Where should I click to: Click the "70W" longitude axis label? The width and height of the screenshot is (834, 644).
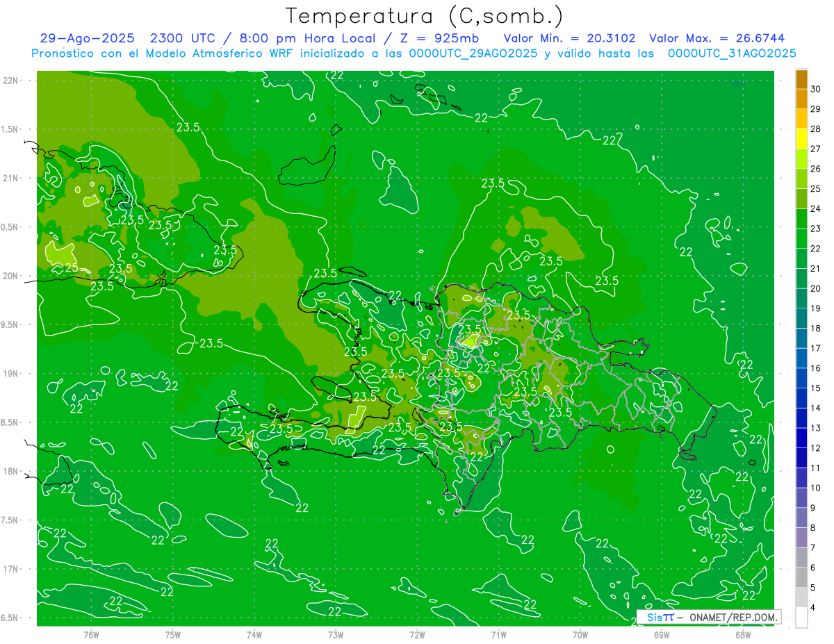(x=580, y=634)
